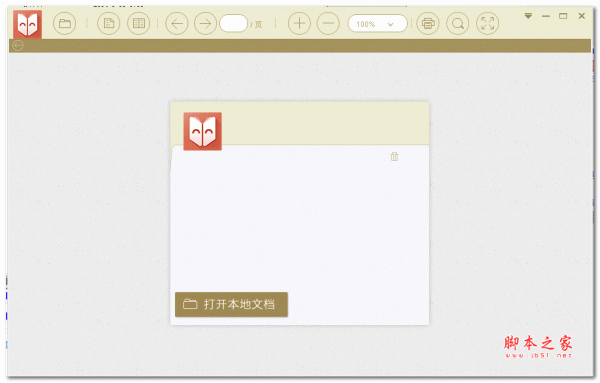Open the 100% zoom level dropdown

point(377,24)
